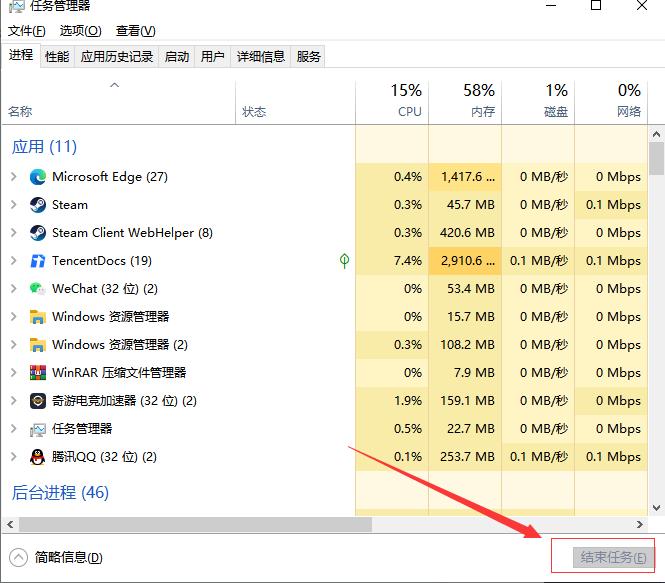Click the horizontal scrollbar left arrow
665x583 pixels.
[x=10, y=525]
